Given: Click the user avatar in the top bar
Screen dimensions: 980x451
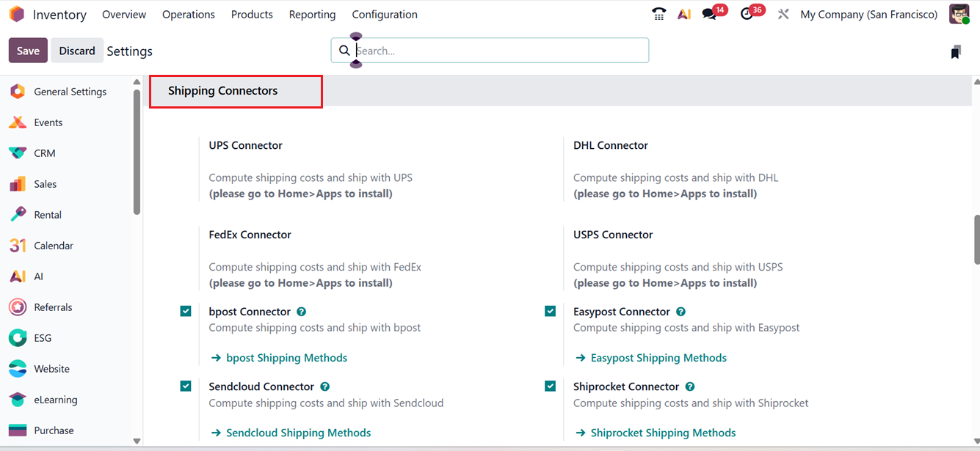Looking at the screenshot, I should (959, 14).
